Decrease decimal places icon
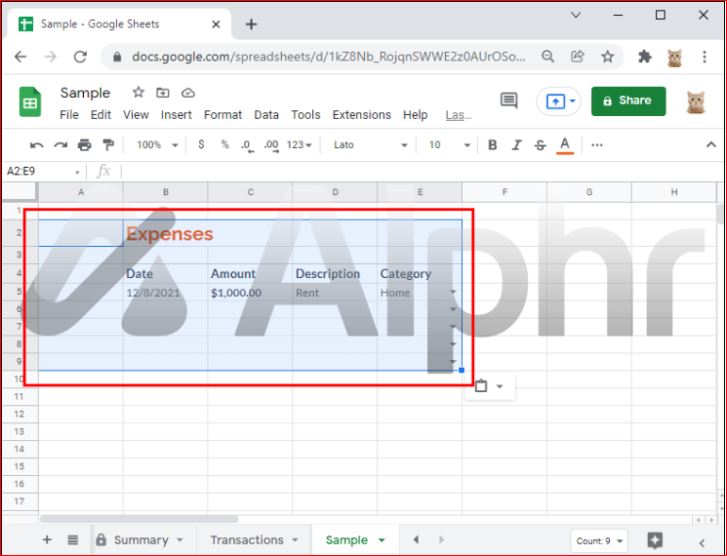 tap(247, 146)
